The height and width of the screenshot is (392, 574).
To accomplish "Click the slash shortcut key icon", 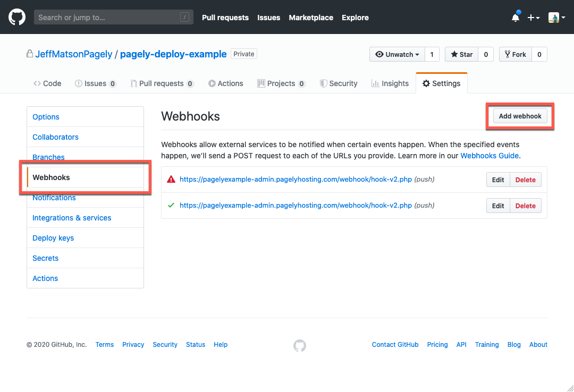I will pos(185,17).
